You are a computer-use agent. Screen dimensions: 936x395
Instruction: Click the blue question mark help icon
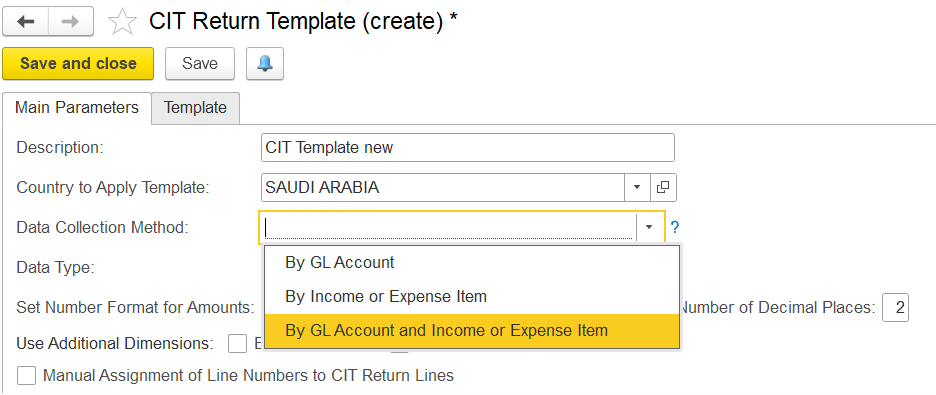coord(675,227)
